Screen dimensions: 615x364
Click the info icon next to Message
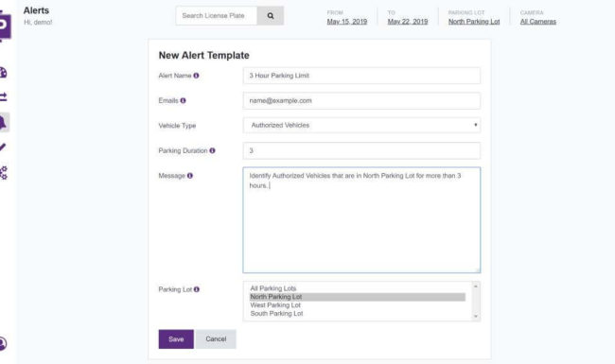(x=190, y=176)
